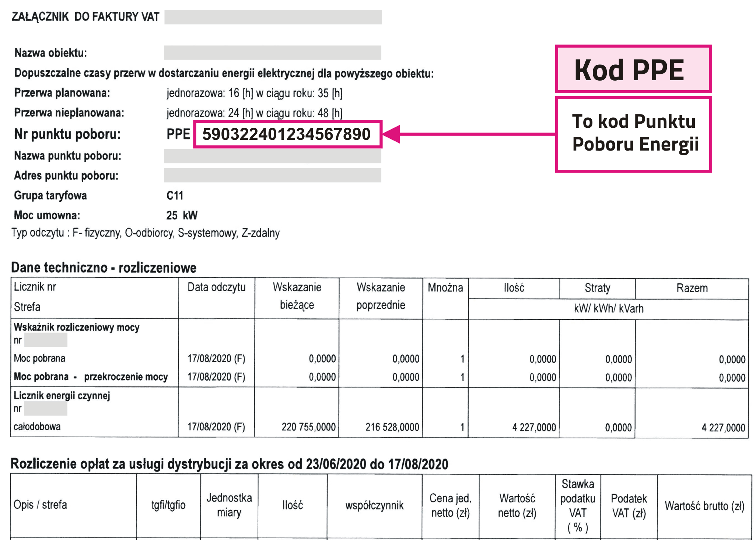Click 'jednorazowa: 24 [h] w ciągu roku: 48 [h]'
Screen dimensions: 756x540
254,113
